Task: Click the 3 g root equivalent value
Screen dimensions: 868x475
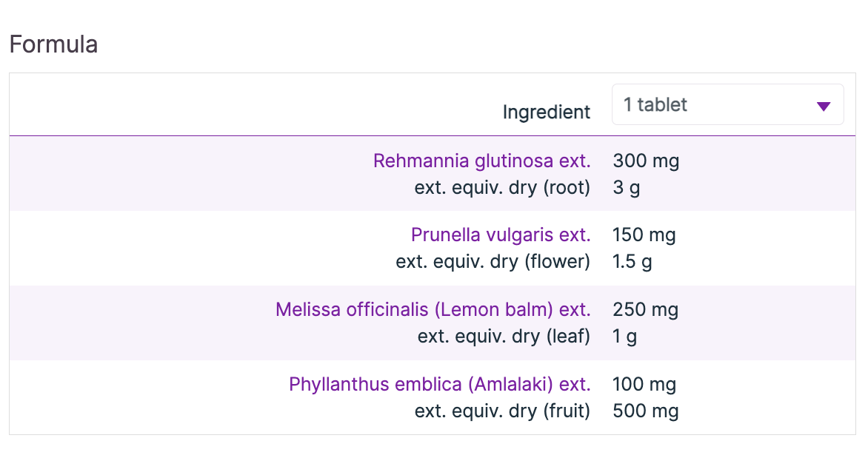Action: [627, 188]
